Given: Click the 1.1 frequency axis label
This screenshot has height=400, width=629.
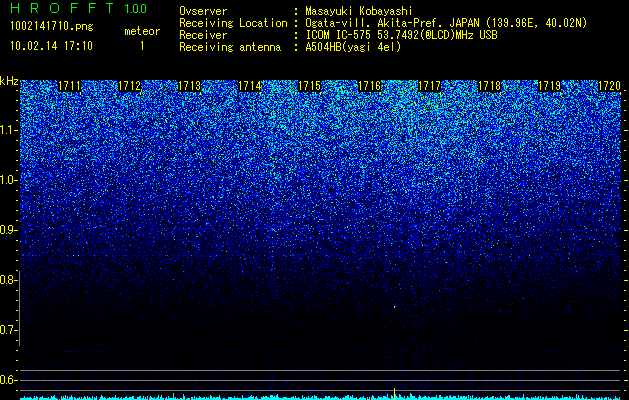Looking at the screenshot, I should tap(9, 130).
